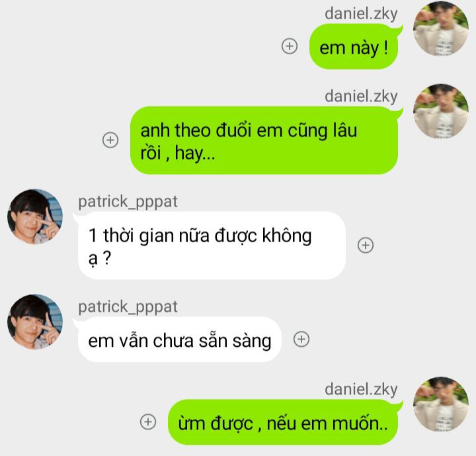Click daniel.zky username above the first message
Image resolution: width=476 pixels, height=456 pixels.
click(x=361, y=14)
